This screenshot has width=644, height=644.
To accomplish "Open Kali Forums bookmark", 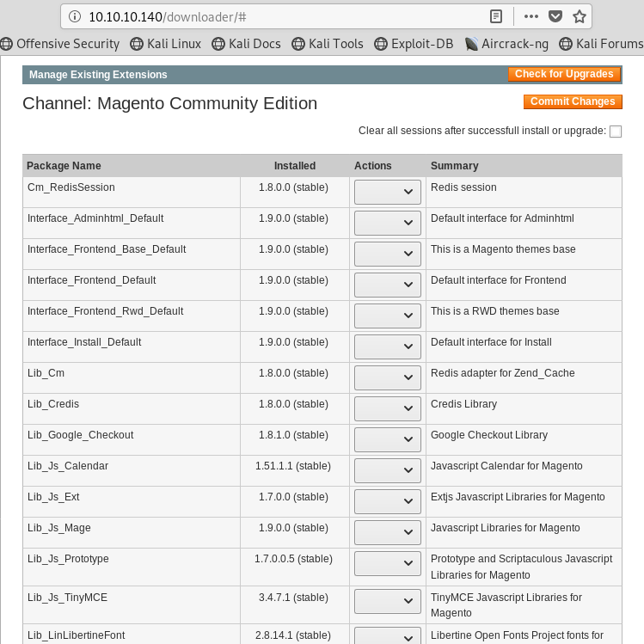I will click(x=601, y=44).
